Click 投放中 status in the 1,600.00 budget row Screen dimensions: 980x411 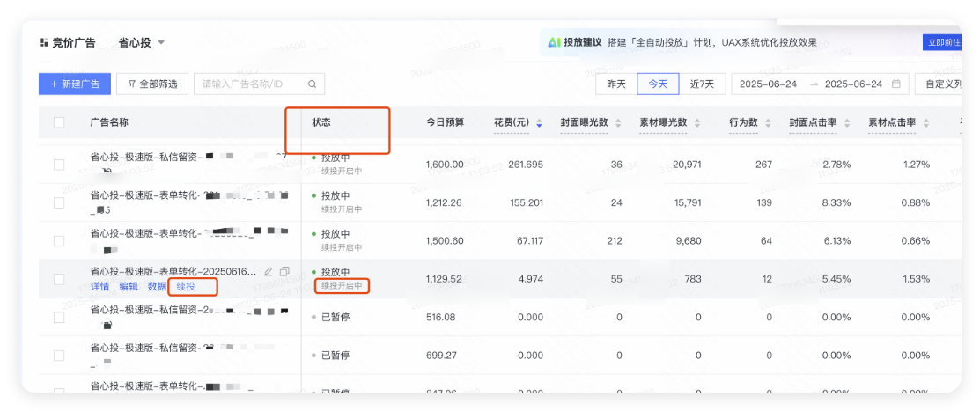click(x=335, y=158)
